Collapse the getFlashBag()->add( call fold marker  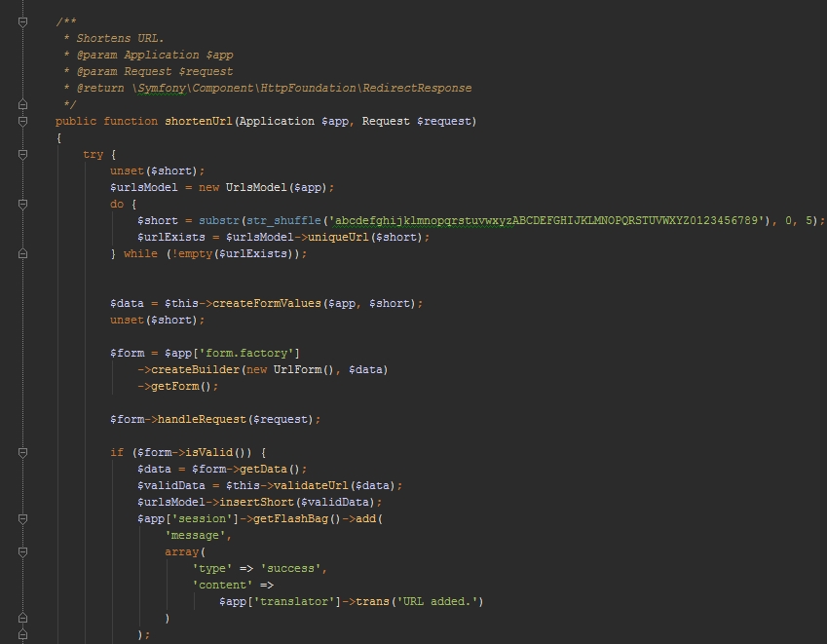click(x=22, y=519)
